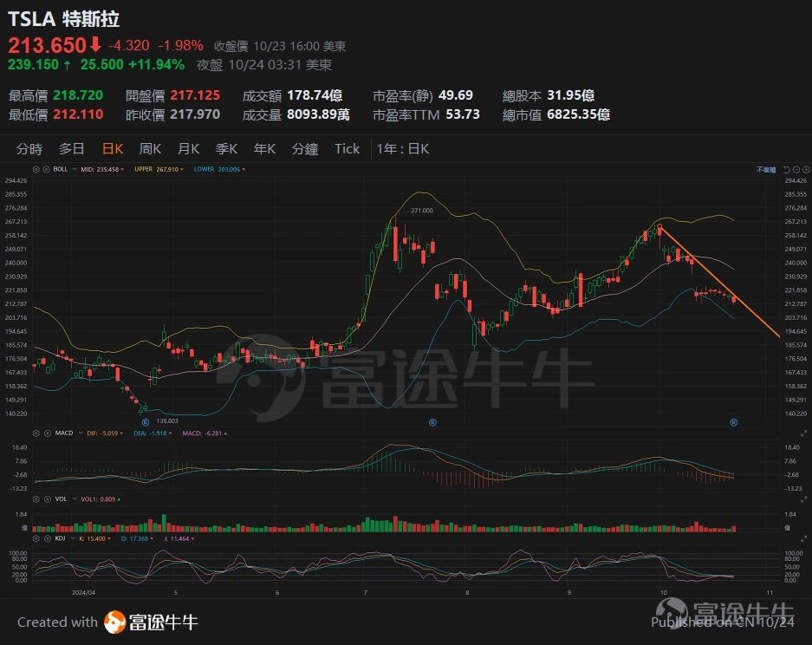
Task: Click the last price 213.650
Action: coord(47,46)
